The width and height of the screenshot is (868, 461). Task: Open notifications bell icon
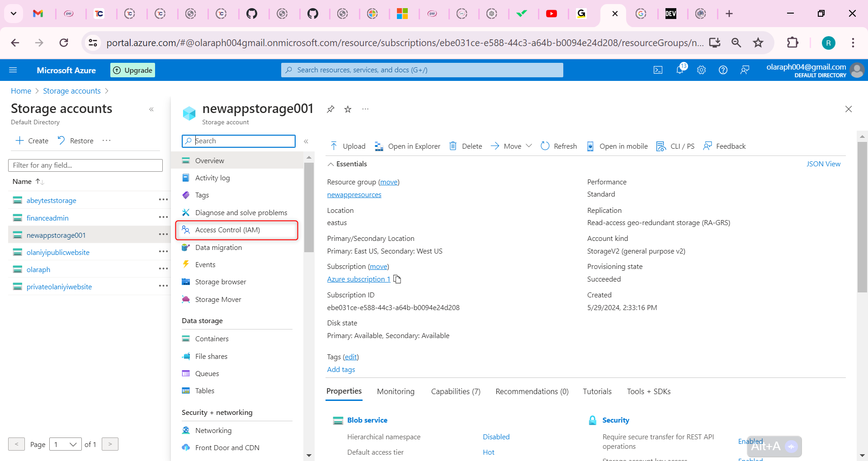pos(680,70)
